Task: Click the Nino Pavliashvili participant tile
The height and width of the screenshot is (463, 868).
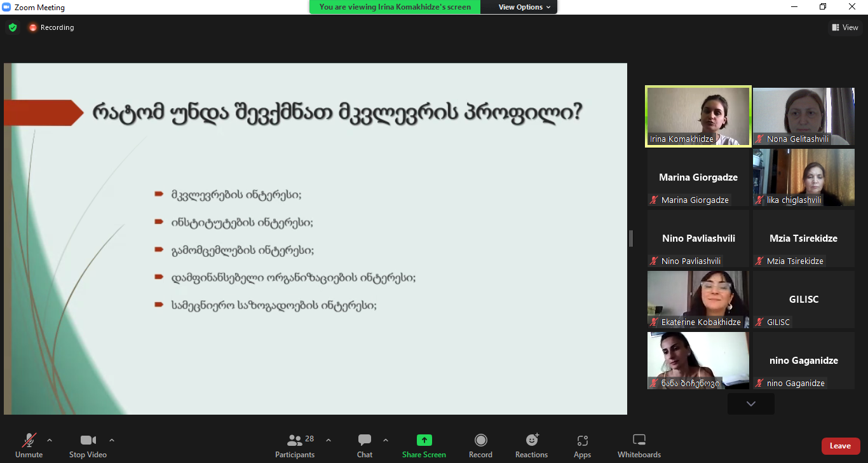Action: [x=698, y=238]
